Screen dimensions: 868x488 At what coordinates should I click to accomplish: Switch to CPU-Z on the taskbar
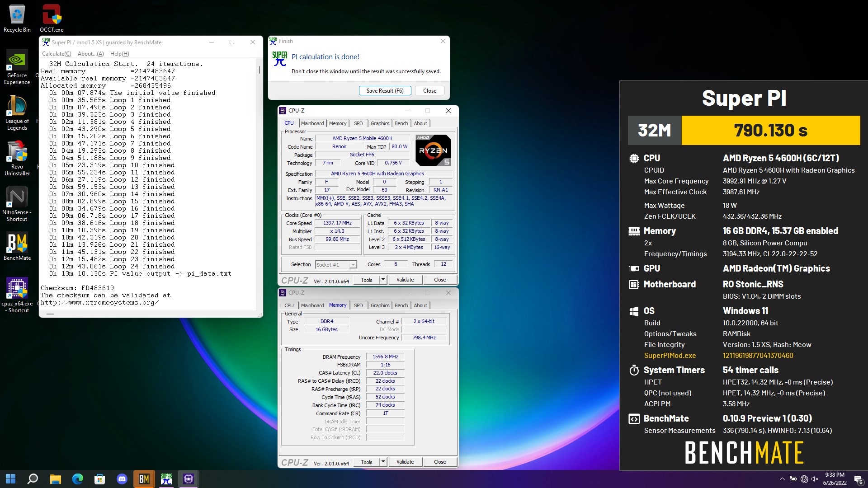[x=189, y=479]
